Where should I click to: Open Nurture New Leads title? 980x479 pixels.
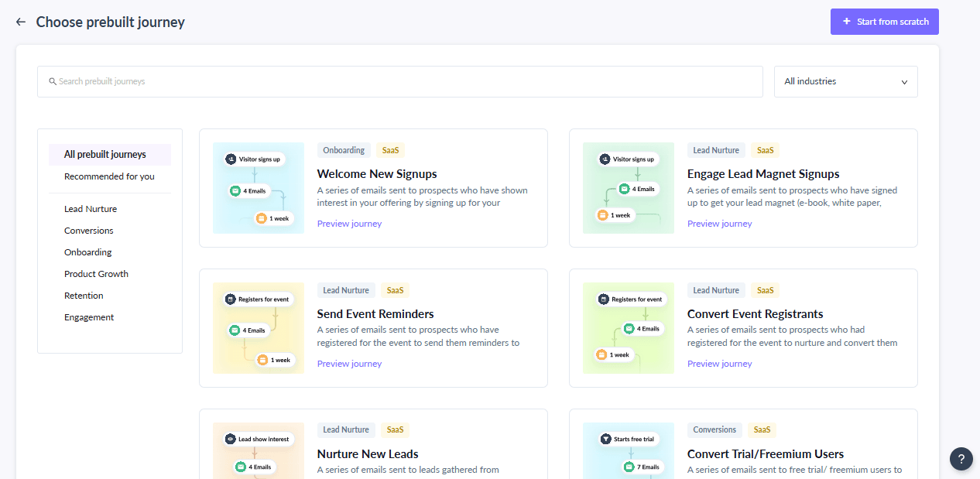click(368, 454)
